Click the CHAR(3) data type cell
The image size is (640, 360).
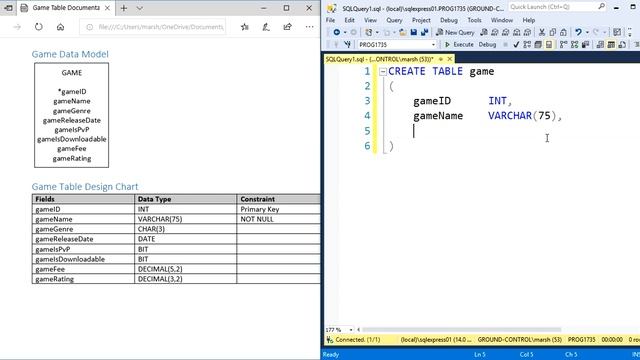click(x=185, y=229)
